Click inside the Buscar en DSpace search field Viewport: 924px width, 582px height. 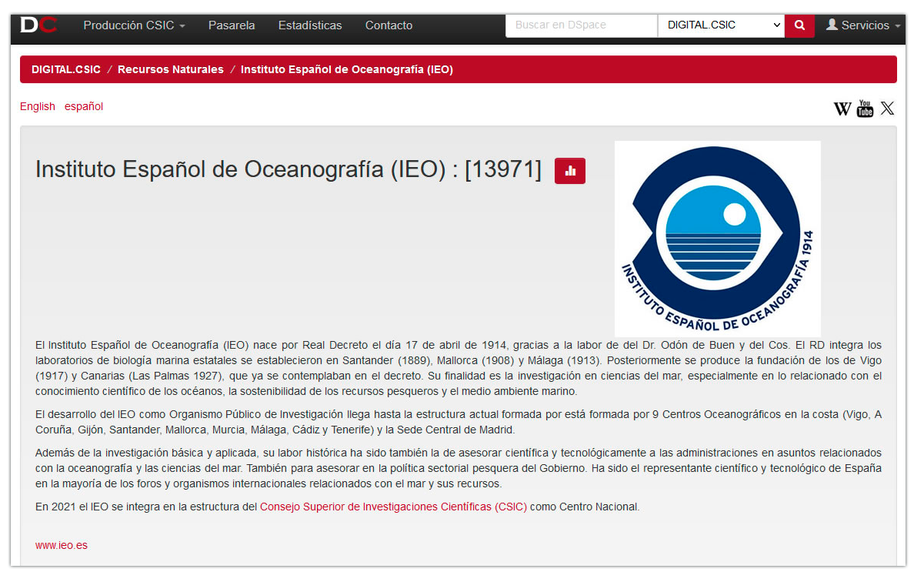581,25
